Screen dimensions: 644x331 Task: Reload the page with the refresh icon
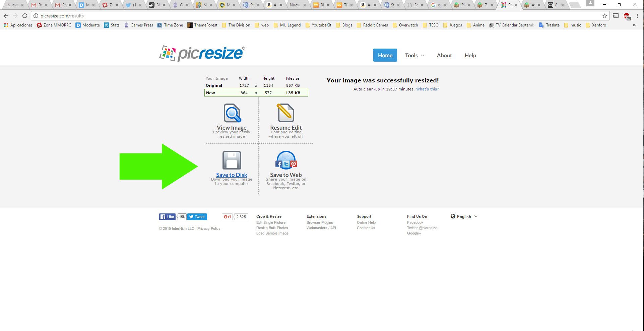pos(25,16)
